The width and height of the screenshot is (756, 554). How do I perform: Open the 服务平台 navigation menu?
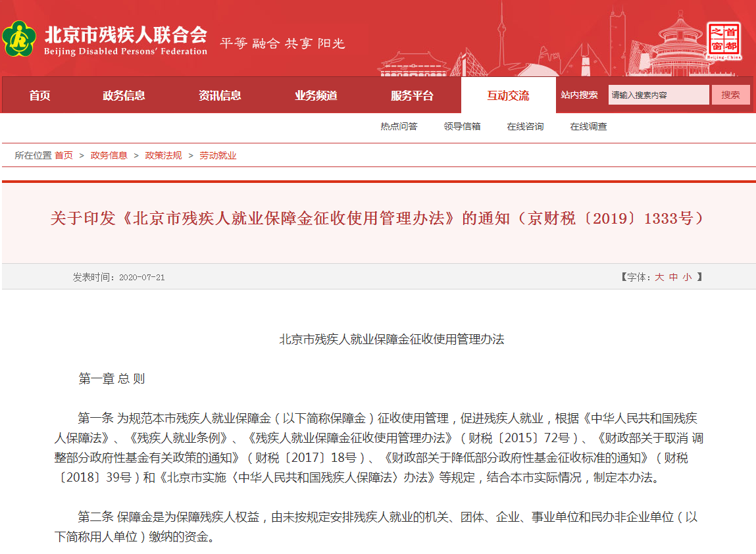[x=412, y=95]
